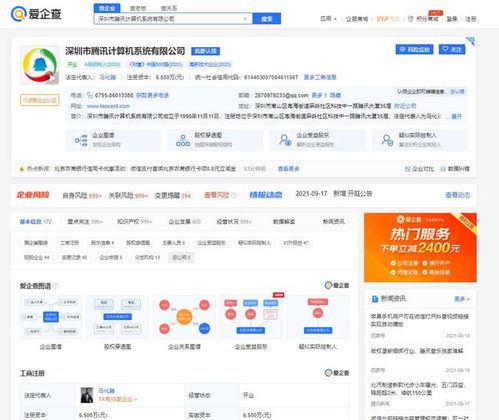Click the 我要认领 claim badge button
This screenshot has width=499, height=420.
205,51
